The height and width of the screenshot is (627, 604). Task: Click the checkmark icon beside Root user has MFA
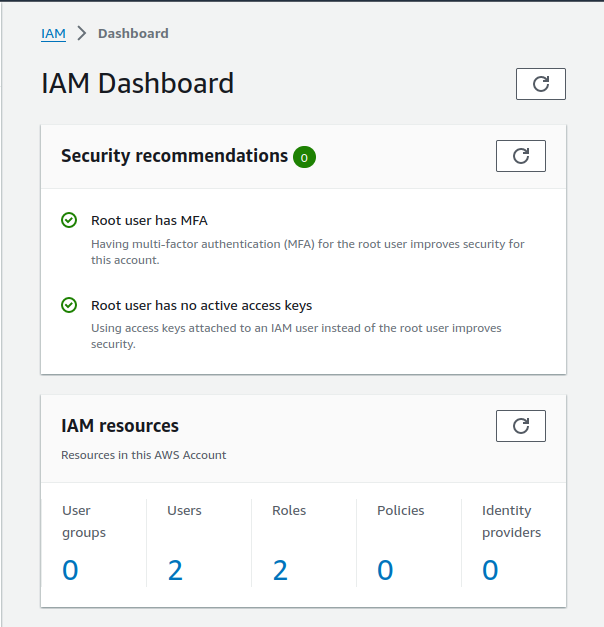pos(69,220)
